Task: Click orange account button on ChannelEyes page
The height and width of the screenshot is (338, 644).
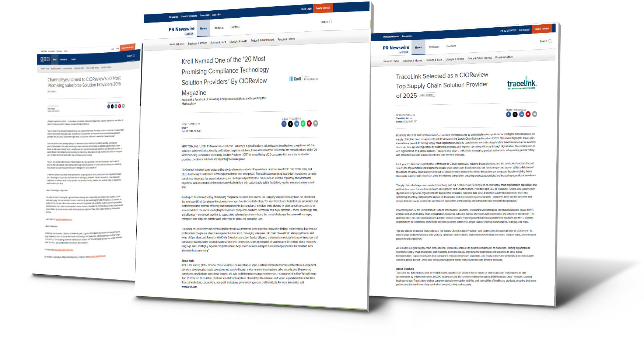Action: coord(127,47)
